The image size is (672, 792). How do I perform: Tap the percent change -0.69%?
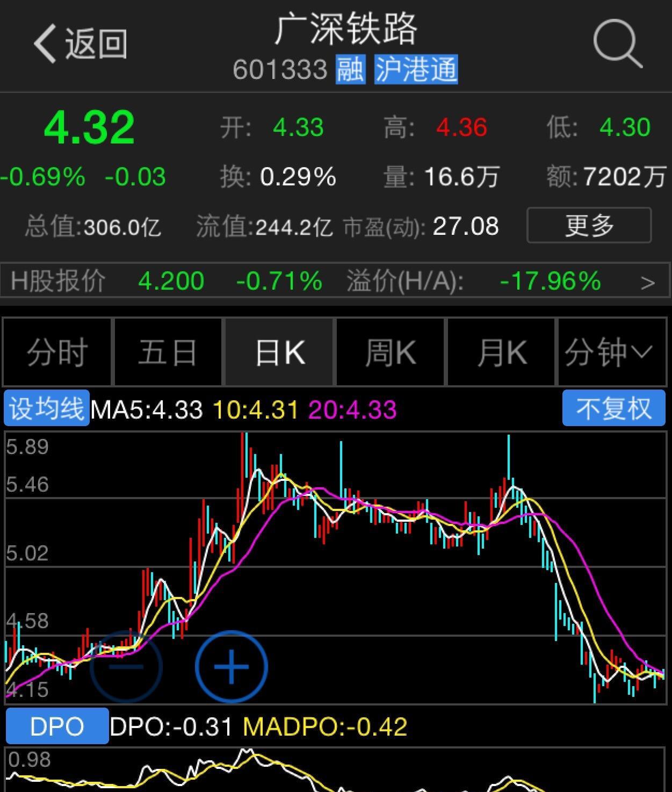coord(43,177)
